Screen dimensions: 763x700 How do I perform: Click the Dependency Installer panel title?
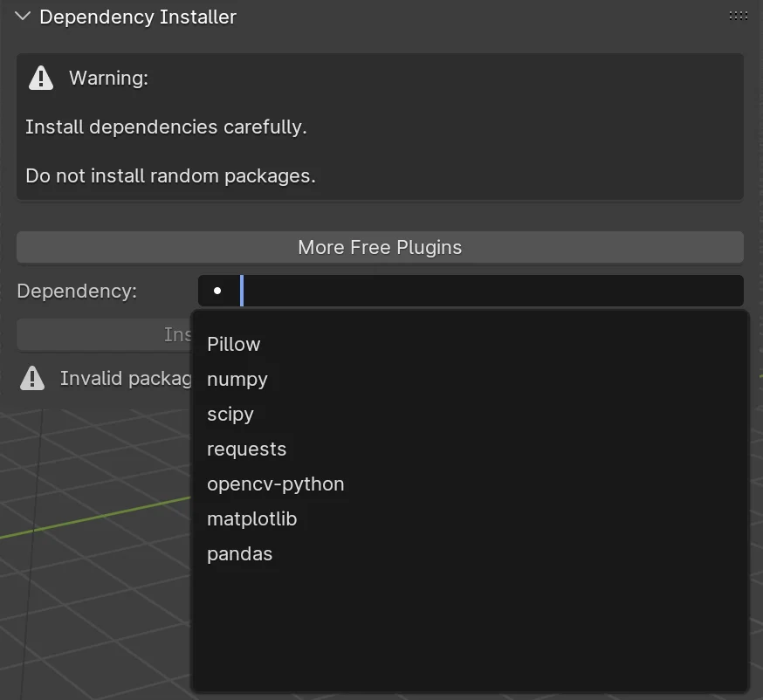(138, 17)
